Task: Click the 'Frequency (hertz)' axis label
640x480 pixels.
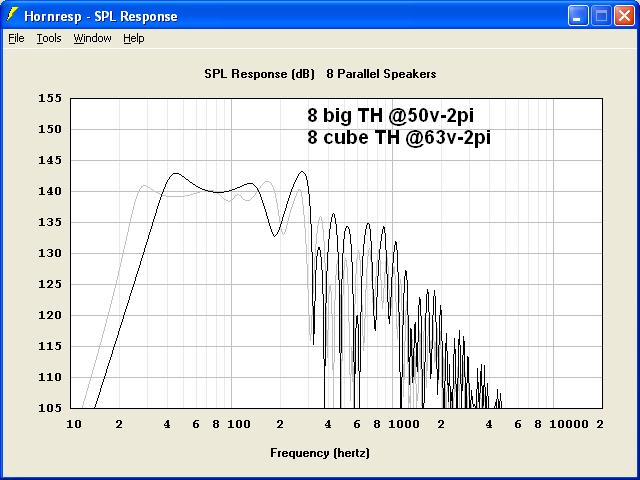Action: pos(320,453)
